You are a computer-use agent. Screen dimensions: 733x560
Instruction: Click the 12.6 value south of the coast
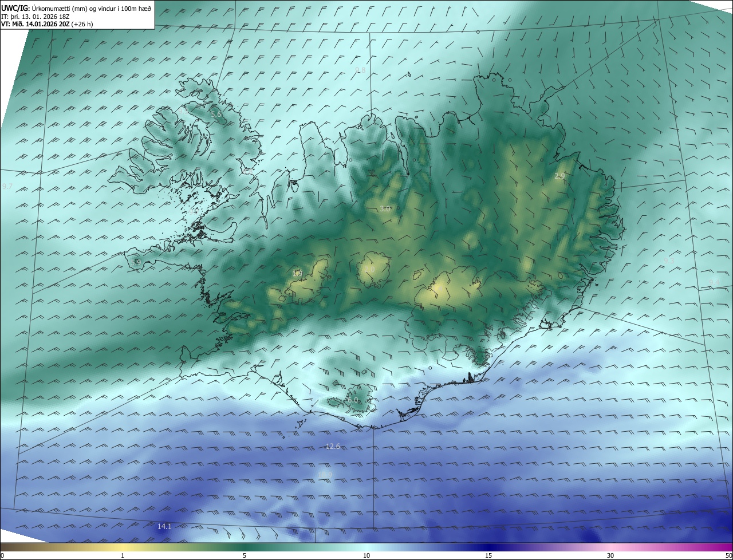pos(333,446)
